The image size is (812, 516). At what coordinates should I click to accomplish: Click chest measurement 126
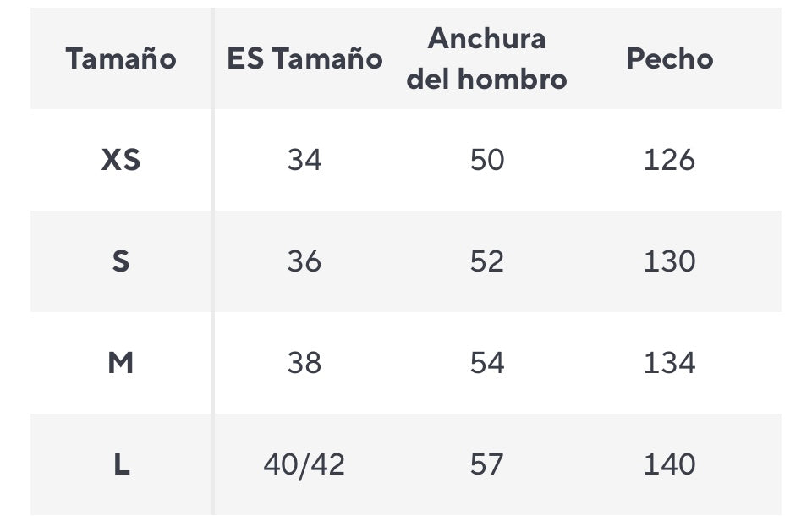click(669, 160)
